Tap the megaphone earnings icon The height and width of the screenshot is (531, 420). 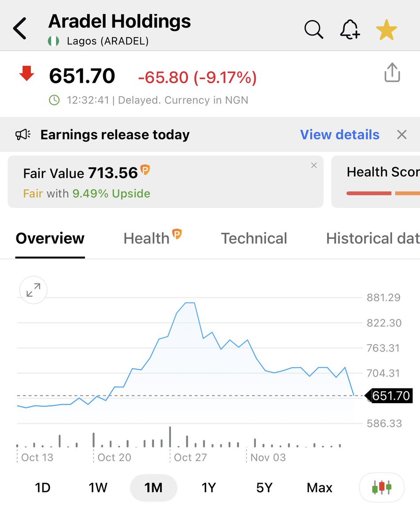(23, 135)
